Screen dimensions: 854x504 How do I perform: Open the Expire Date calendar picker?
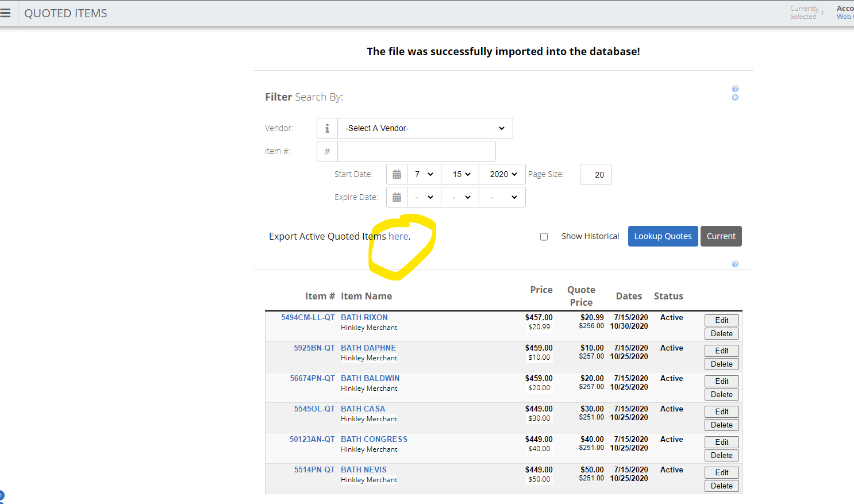397,197
